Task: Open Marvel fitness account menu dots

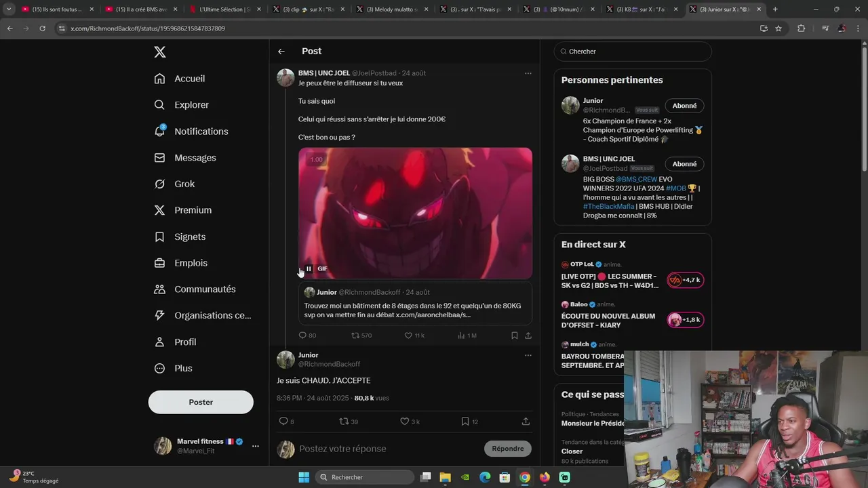Action: click(255, 446)
